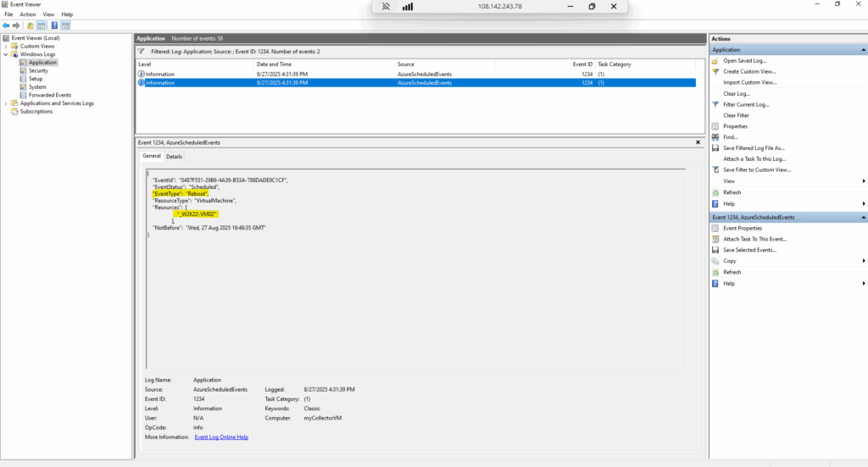Screen dimensions: 868x467
Task: Select the Security log
Action: click(38, 71)
